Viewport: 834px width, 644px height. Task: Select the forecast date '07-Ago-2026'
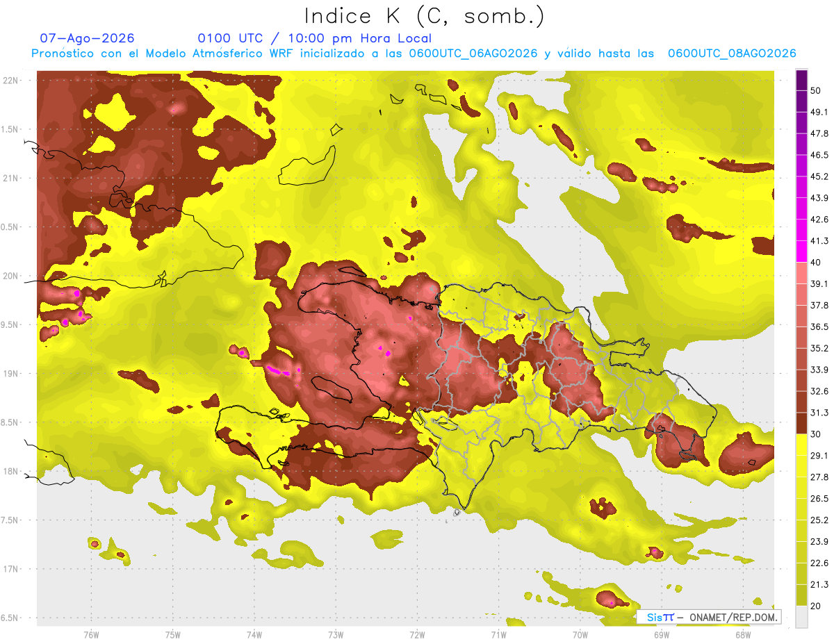point(88,38)
